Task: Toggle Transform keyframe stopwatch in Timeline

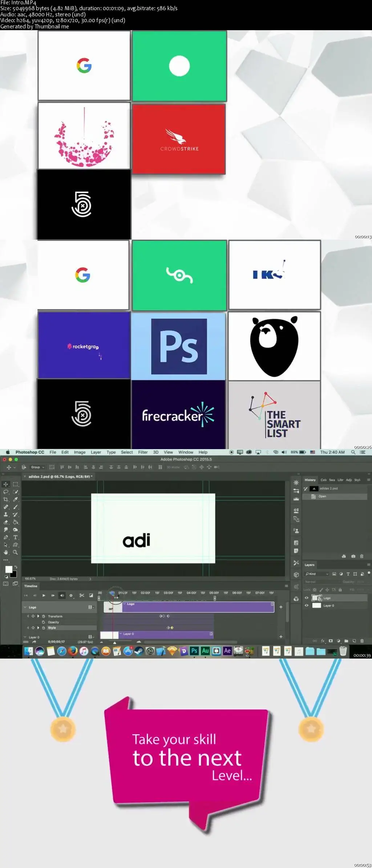Action: coord(43,616)
